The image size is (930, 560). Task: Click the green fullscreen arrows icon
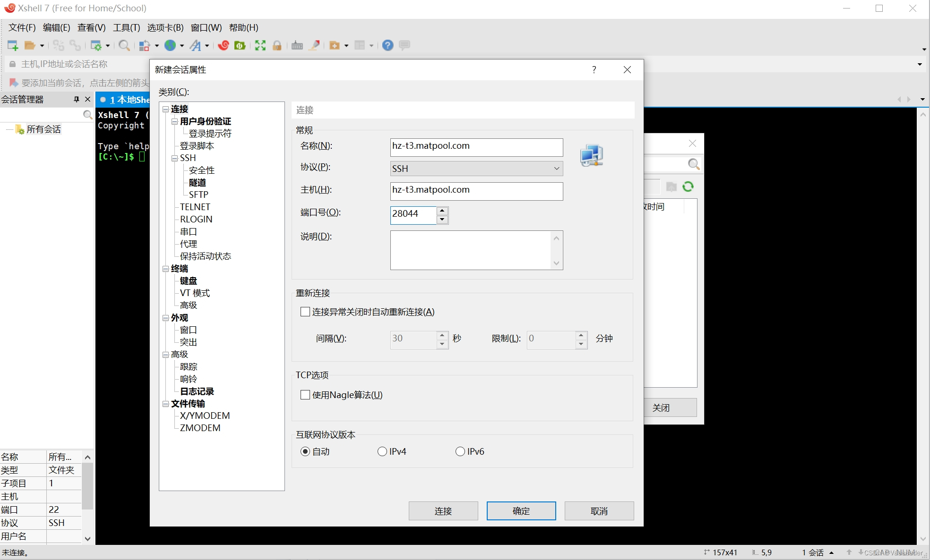[260, 45]
